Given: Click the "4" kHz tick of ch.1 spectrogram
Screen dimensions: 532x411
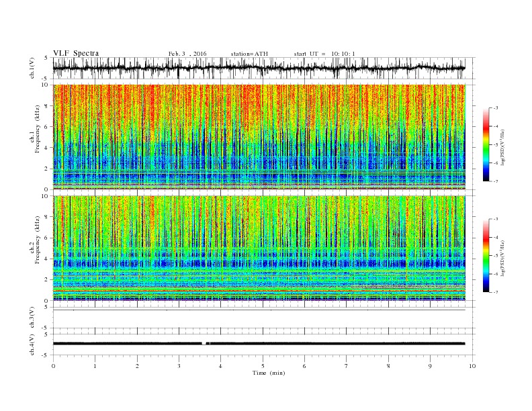Looking at the screenshot, I should (47, 148).
